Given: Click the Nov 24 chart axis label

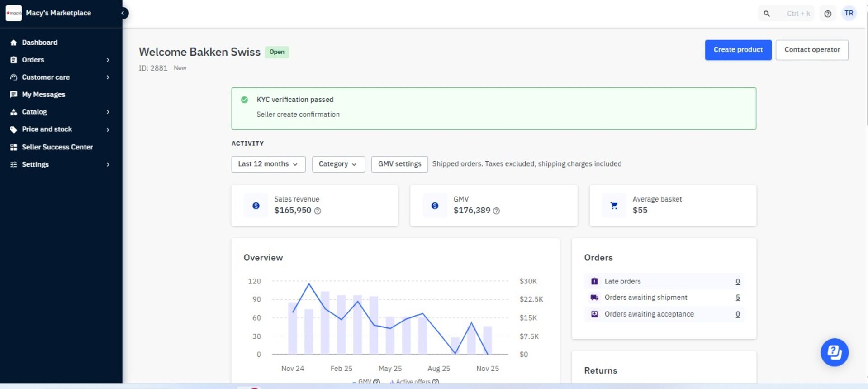Looking at the screenshot, I should pos(293,369).
